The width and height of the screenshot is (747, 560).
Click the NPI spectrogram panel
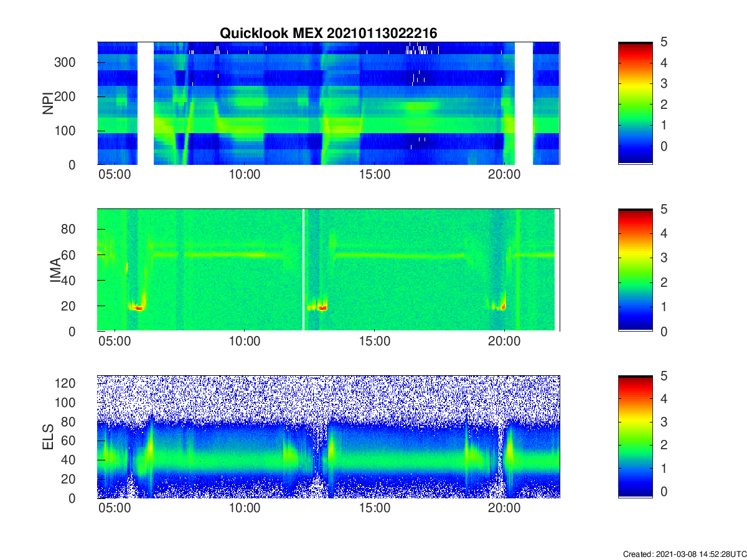pyautogui.click(x=329, y=103)
